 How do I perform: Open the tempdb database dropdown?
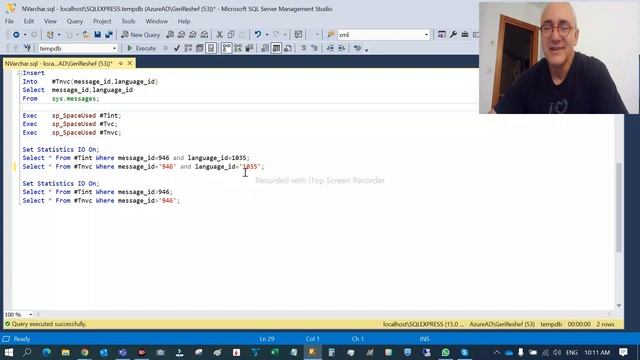pos(114,48)
